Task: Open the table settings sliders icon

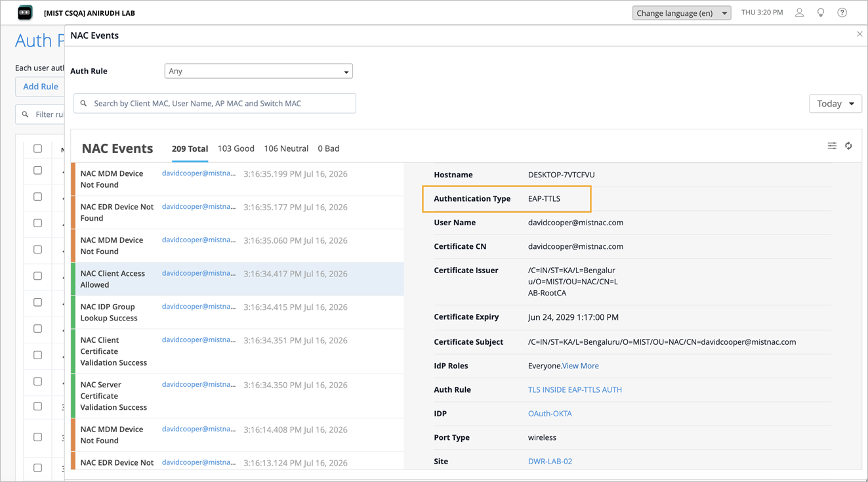Action: click(x=832, y=146)
